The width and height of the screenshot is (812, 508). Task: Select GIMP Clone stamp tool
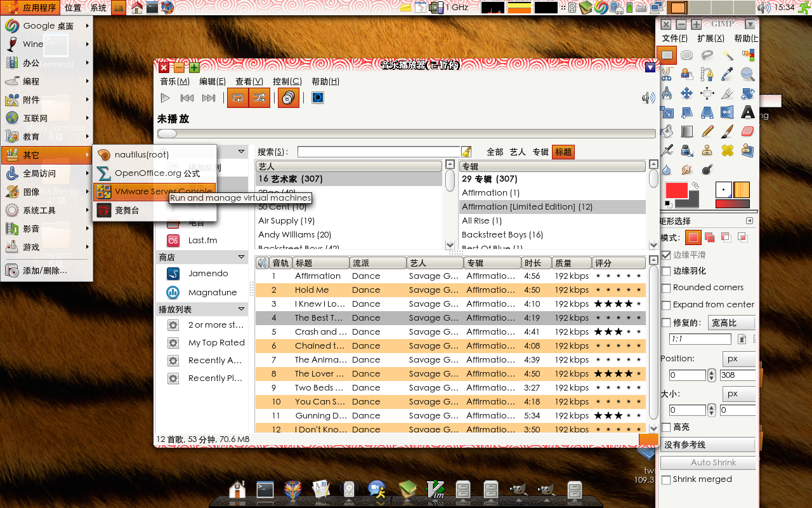pos(707,150)
